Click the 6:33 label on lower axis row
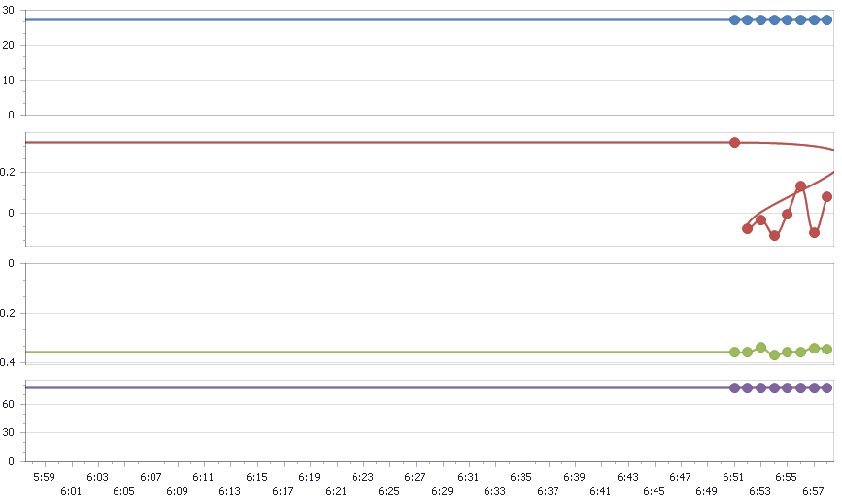 494,491
